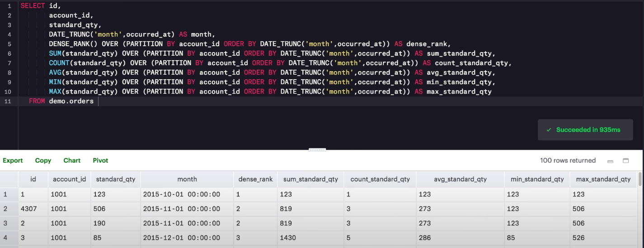Image resolution: width=644 pixels, height=248 pixels.
Task: Click the standard_qty column header
Action: [x=116, y=179]
